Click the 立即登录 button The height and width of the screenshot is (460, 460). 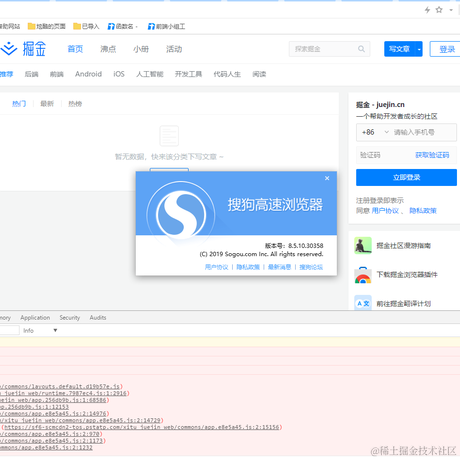tap(406, 177)
